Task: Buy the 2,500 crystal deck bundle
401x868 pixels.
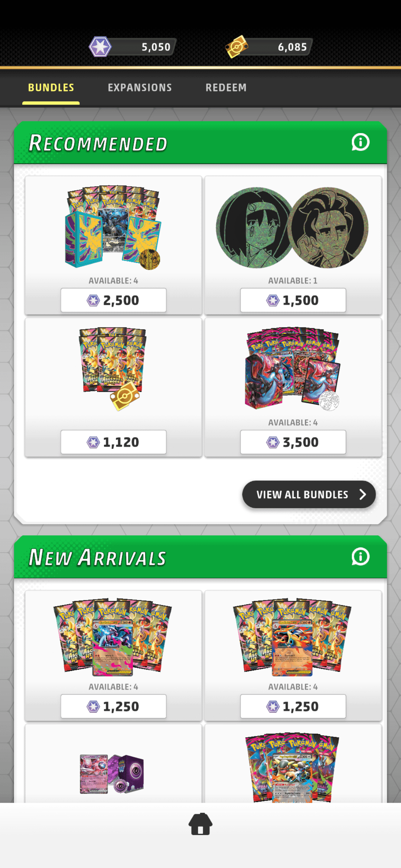Action: [x=114, y=300]
